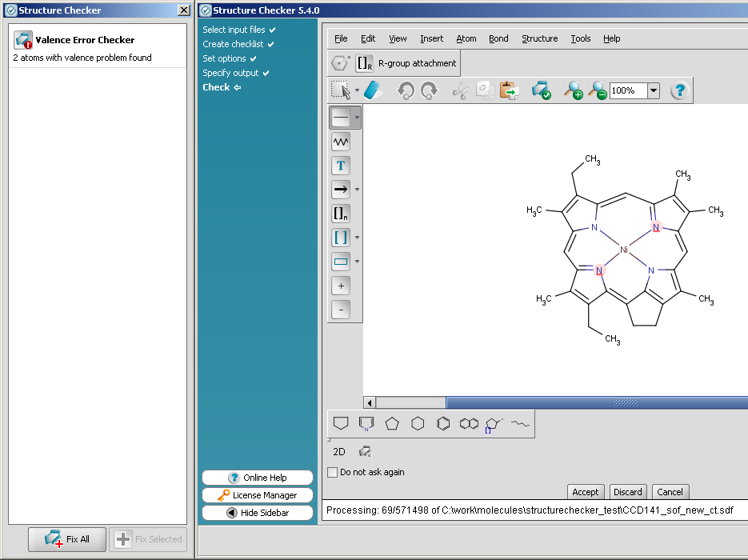Open the Help menu
748x560 pixels.
click(x=611, y=38)
